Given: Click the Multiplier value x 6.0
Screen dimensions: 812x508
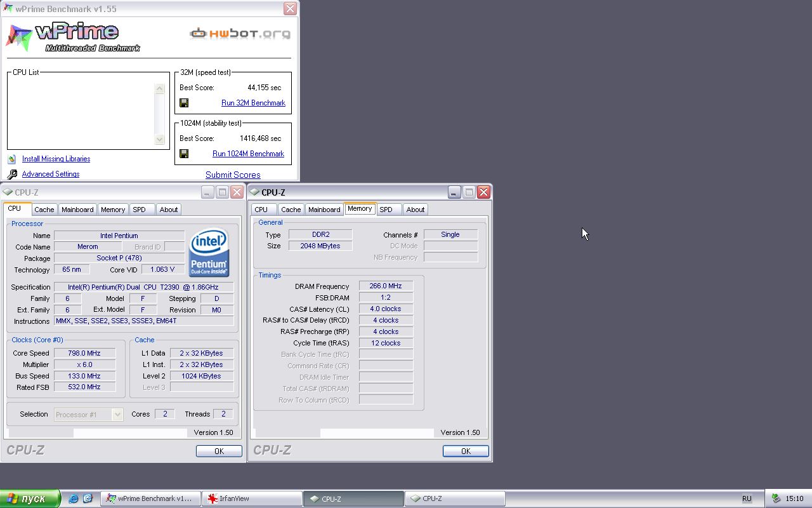Looking at the screenshot, I should pyautogui.click(x=84, y=364).
